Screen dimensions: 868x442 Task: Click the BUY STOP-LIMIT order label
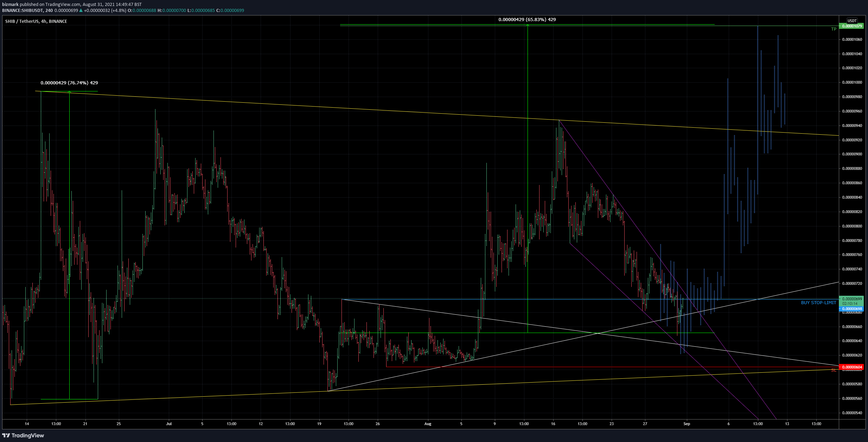pyautogui.click(x=818, y=303)
